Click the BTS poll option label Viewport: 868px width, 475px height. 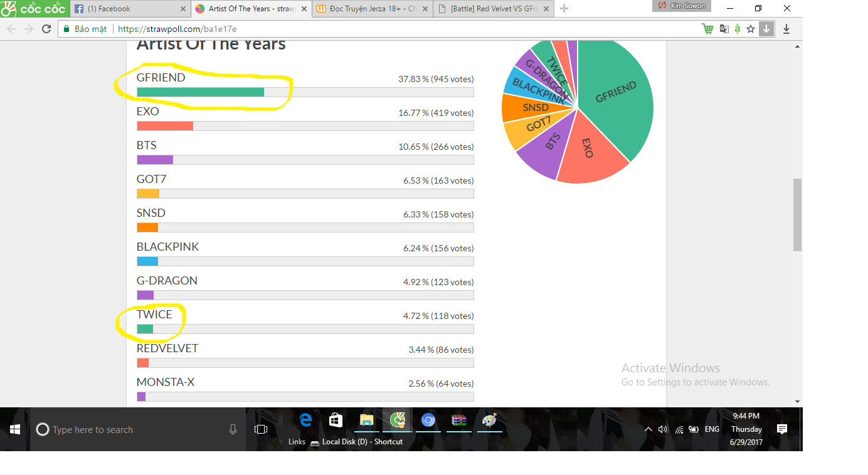click(146, 145)
